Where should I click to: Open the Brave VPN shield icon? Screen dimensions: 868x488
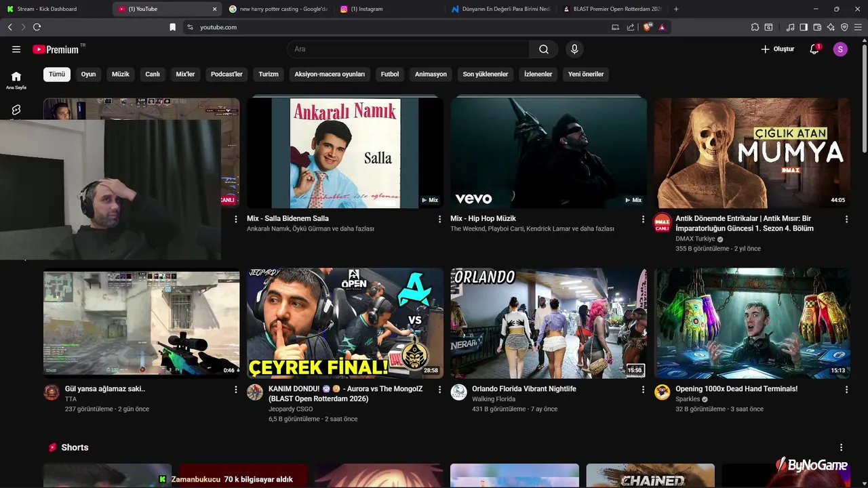844,27
